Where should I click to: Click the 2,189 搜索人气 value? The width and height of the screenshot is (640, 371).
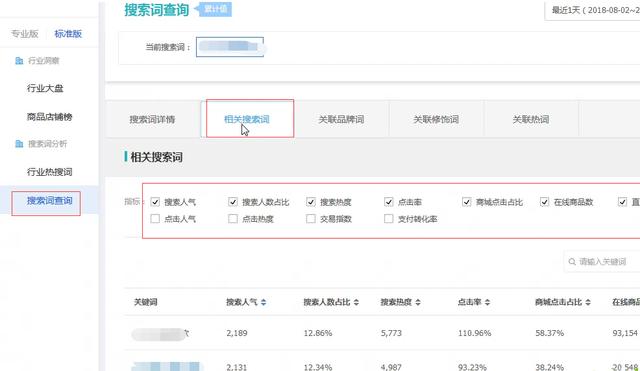click(237, 333)
